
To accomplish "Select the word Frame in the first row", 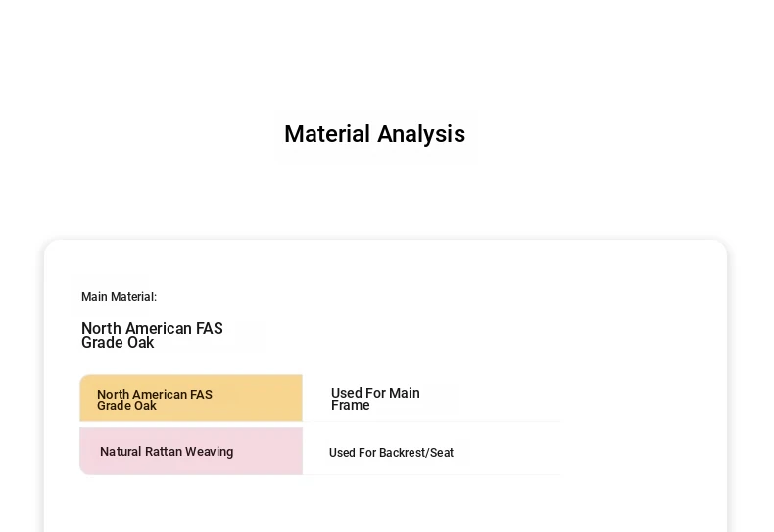I will [350, 406].
